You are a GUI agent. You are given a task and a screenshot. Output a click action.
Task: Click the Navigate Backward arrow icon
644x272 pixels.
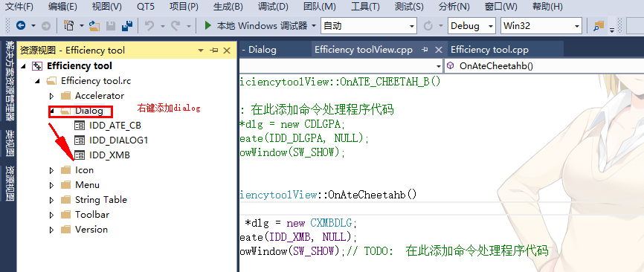pos(21,25)
